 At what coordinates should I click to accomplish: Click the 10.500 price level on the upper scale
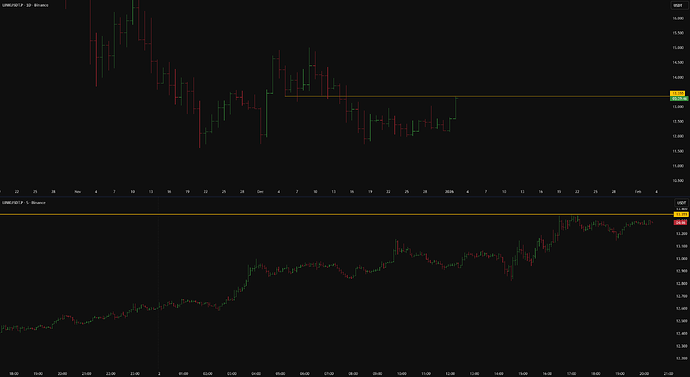pyautogui.click(x=677, y=180)
